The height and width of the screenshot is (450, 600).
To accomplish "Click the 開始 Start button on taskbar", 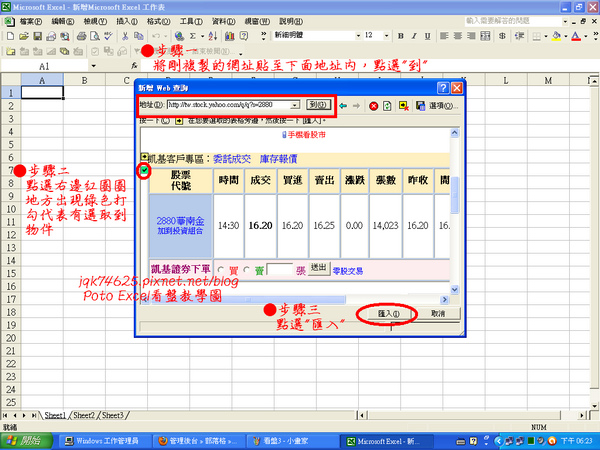I will pos(26,441).
